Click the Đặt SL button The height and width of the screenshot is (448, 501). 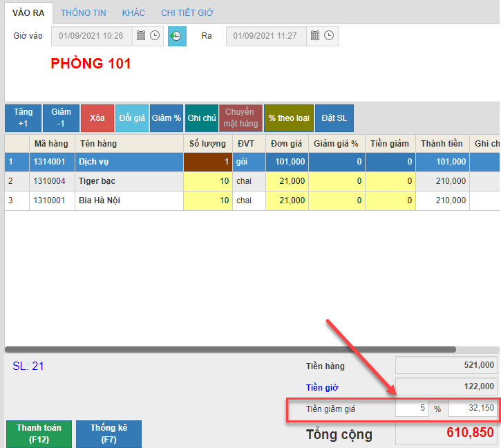pos(334,118)
